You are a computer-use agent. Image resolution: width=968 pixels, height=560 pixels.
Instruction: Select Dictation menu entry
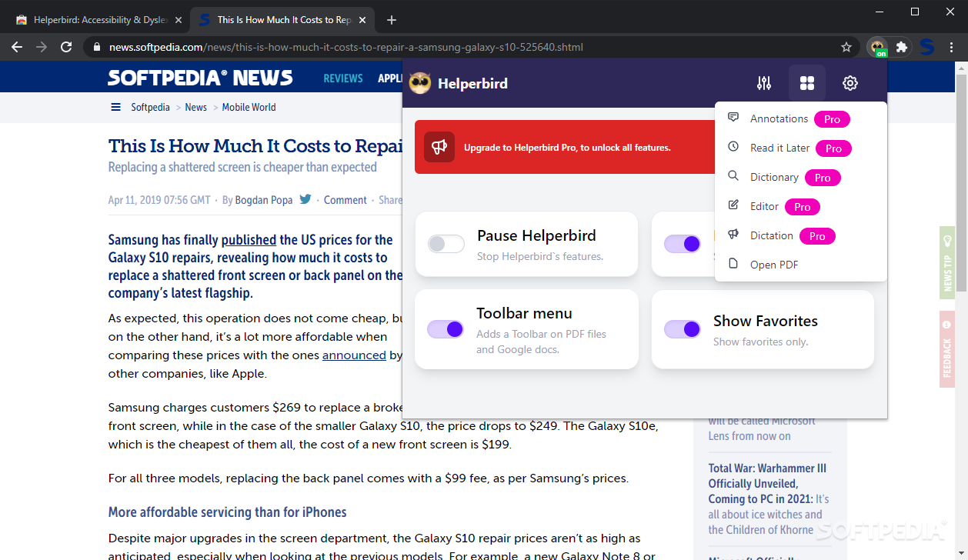click(x=800, y=235)
